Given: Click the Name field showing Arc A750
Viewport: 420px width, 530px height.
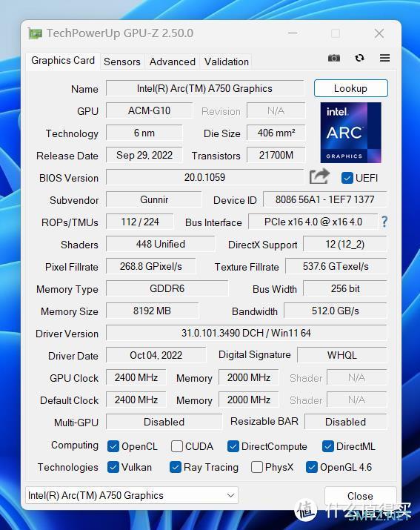Looking at the screenshot, I should click(x=204, y=88).
